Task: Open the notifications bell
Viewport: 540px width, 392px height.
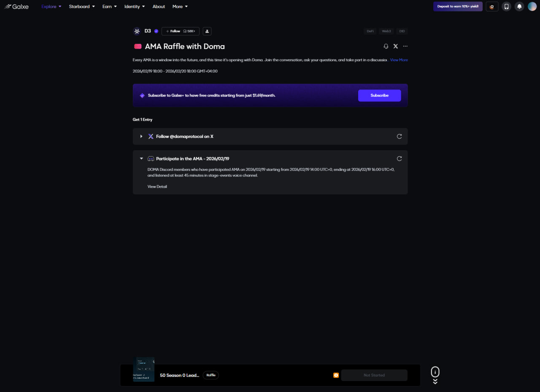Action: click(x=520, y=6)
